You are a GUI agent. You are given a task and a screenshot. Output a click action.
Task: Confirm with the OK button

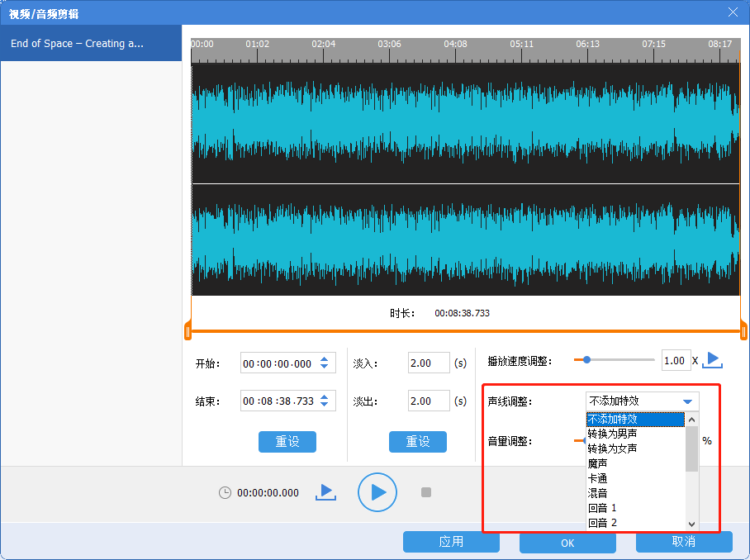(x=567, y=543)
